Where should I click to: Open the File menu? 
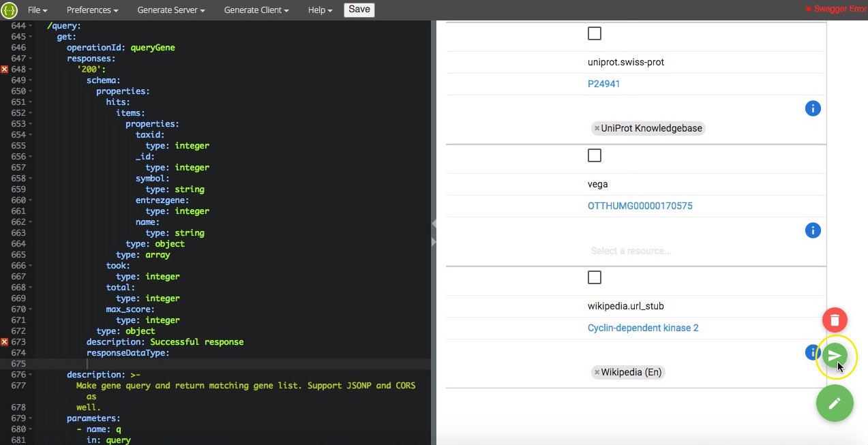(x=38, y=10)
